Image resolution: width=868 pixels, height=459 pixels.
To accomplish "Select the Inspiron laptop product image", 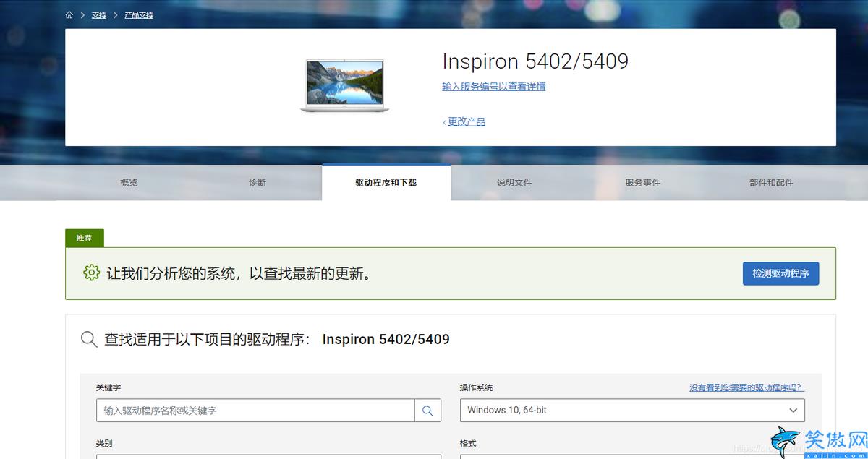I will click(x=344, y=85).
